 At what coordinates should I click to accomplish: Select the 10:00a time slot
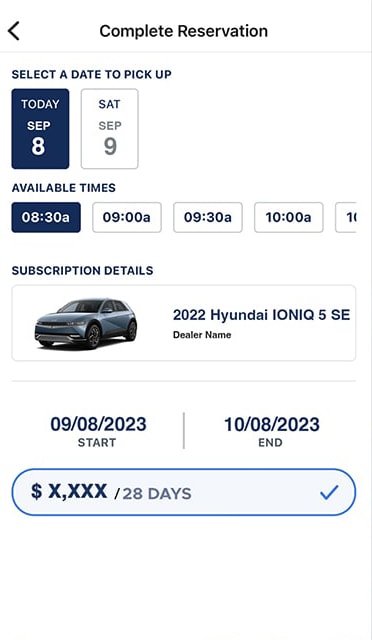(289, 217)
